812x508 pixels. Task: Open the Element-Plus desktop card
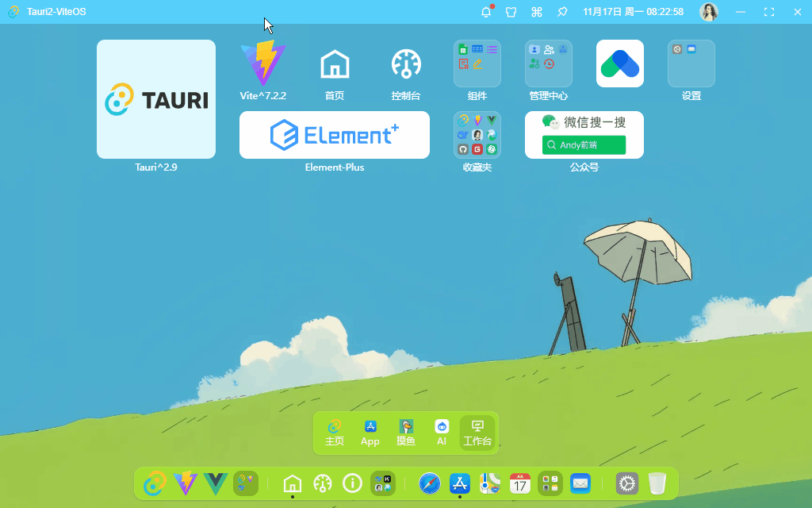pyautogui.click(x=335, y=135)
